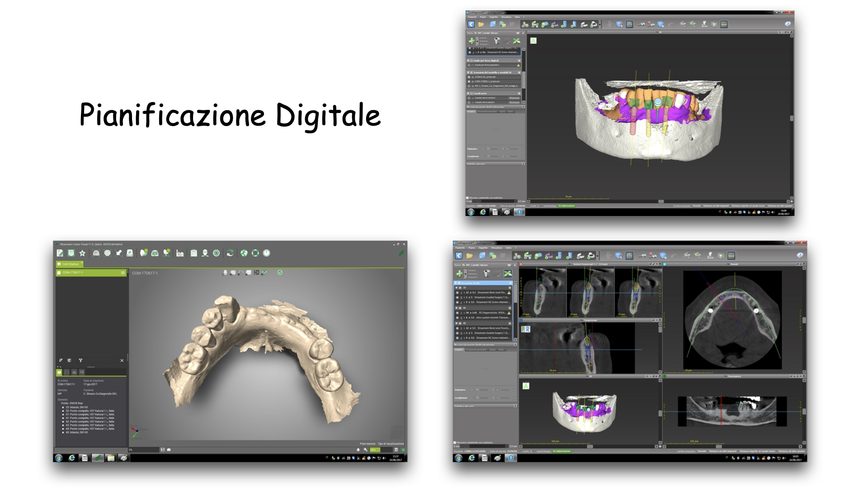Click the yellow ruler icon in multi-view coDiagnostiX toolbar
This screenshot has height=488, width=868.
point(731,255)
